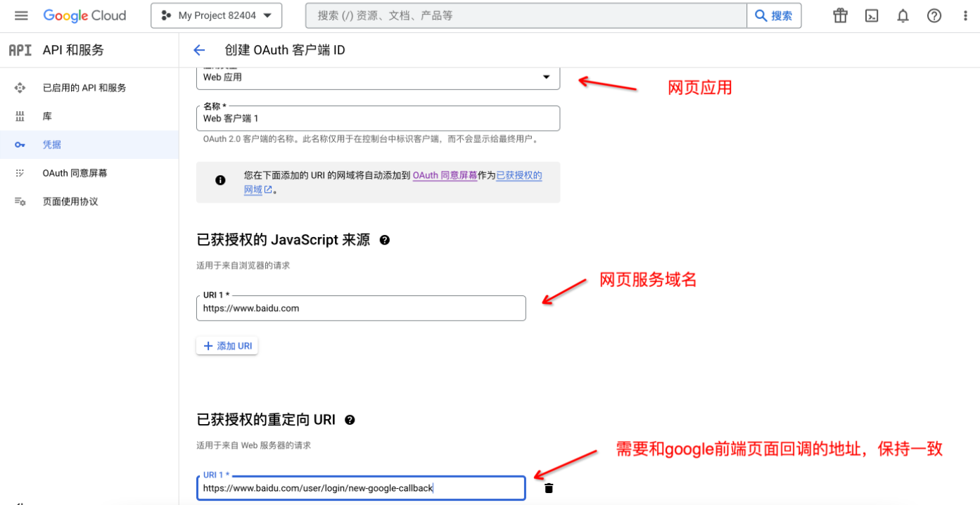Click the 添加 URI button
The height and width of the screenshot is (505, 980).
(x=227, y=346)
